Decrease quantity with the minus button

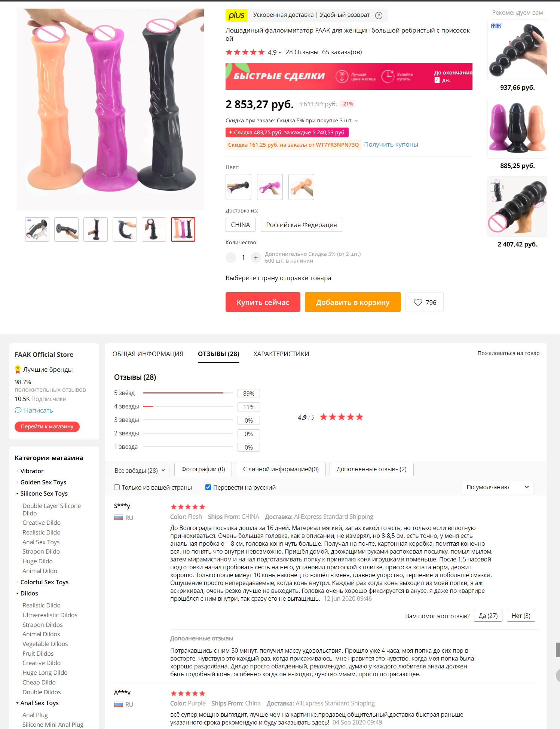(231, 257)
